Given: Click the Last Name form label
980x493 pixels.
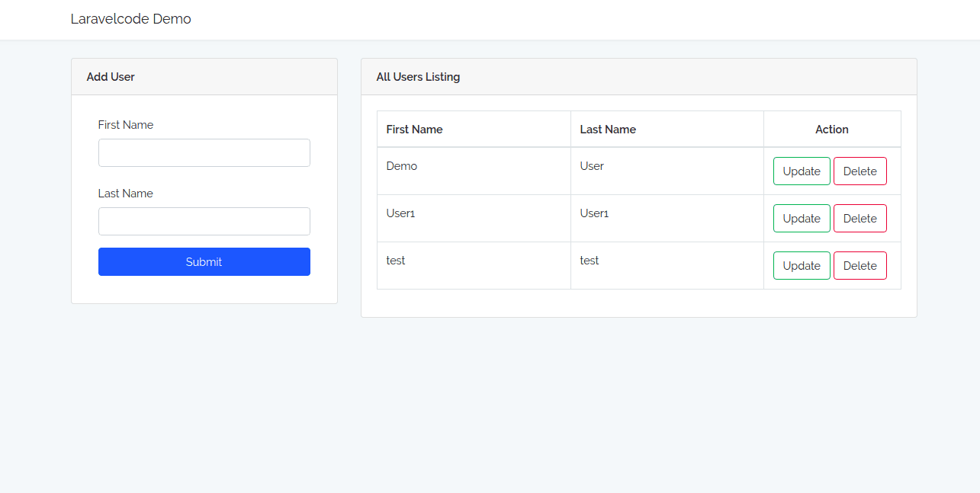Looking at the screenshot, I should click(125, 193).
